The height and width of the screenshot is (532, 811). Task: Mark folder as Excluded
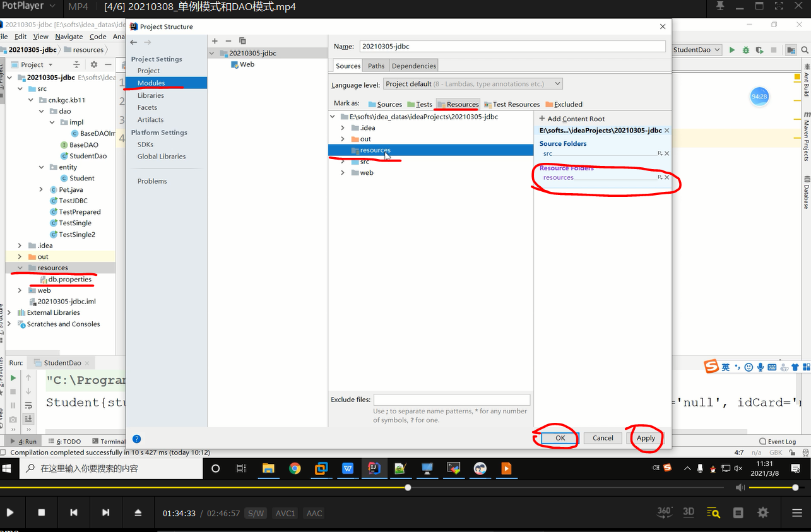click(x=564, y=104)
